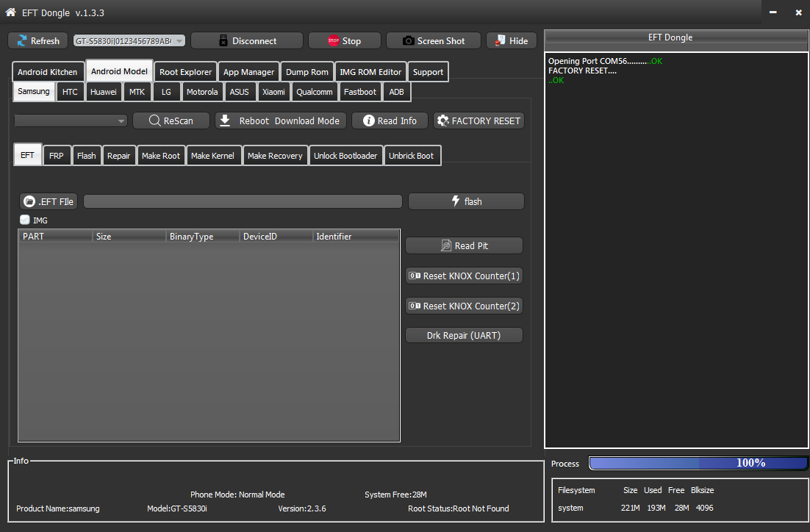810x532 pixels.
Task: Browse for an .EFT File
Action: [49, 201]
